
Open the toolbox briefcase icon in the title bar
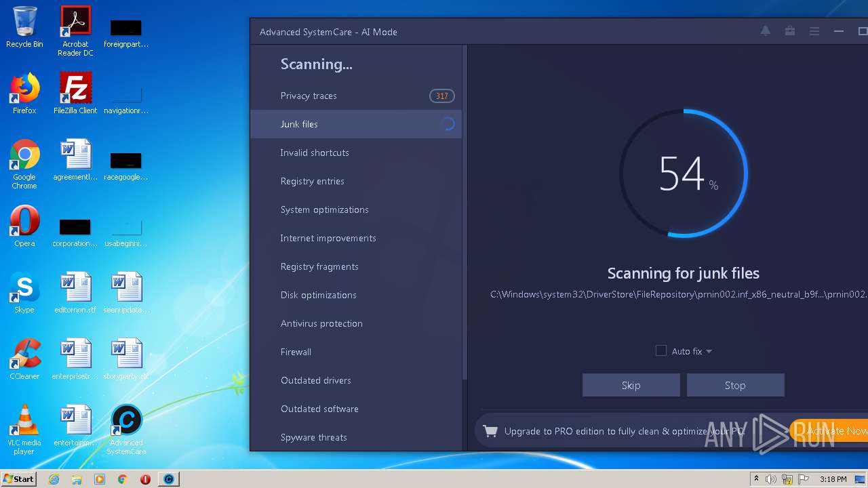790,31
